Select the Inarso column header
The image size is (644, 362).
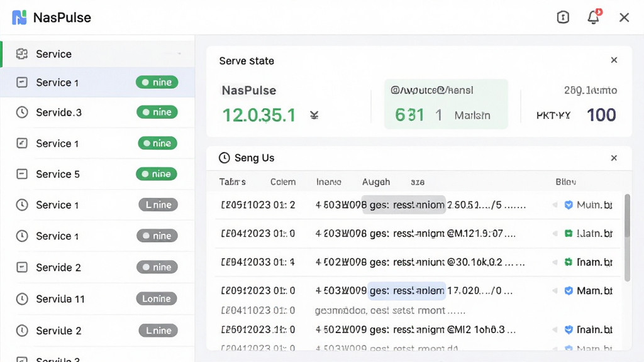(x=328, y=182)
